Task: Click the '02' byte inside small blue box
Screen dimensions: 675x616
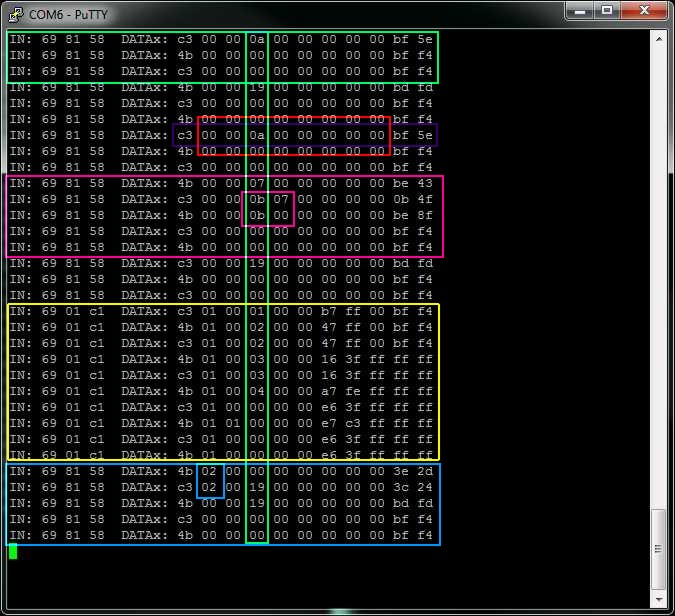Action: tap(209, 487)
